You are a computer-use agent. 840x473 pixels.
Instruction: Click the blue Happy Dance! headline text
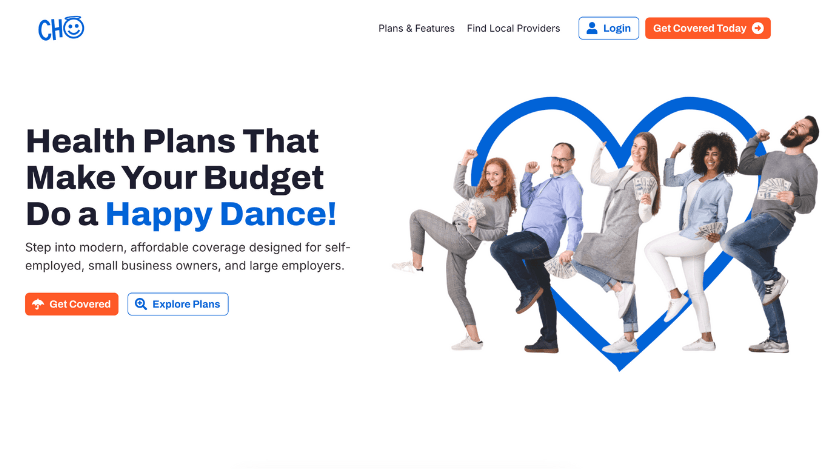[221, 214]
